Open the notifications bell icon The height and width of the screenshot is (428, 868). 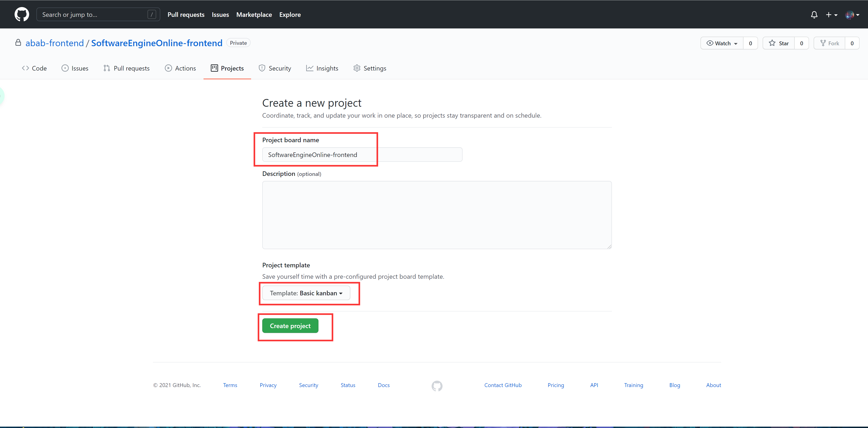click(814, 15)
